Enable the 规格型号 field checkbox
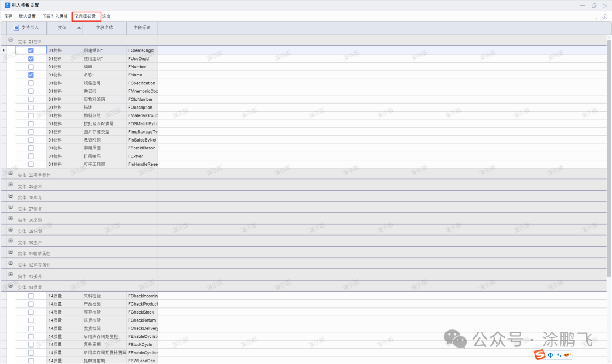 pos(31,83)
